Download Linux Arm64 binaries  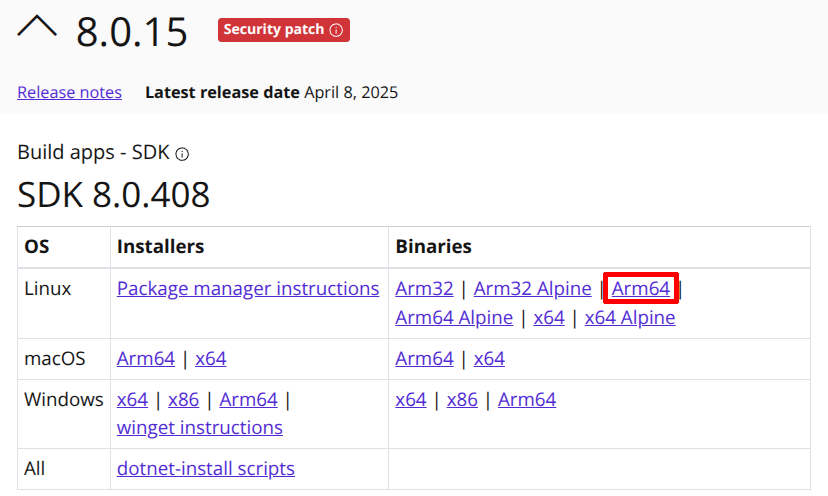click(x=641, y=289)
